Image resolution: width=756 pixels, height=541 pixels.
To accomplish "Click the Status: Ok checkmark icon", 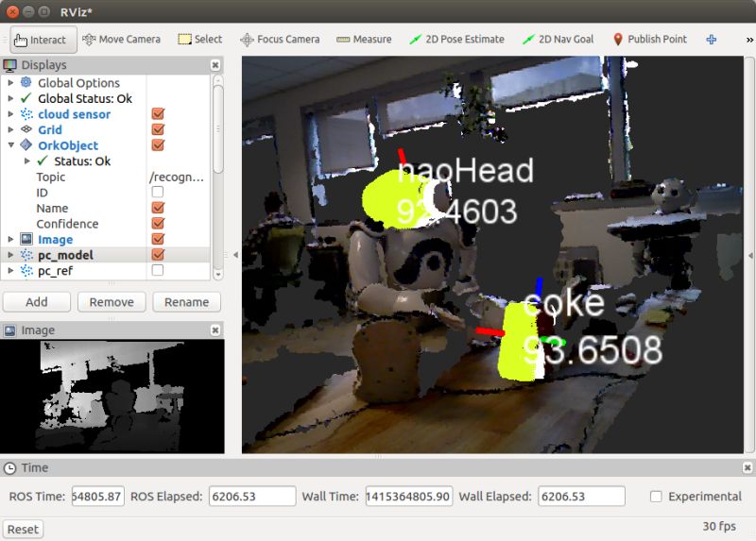I will pos(43,161).
